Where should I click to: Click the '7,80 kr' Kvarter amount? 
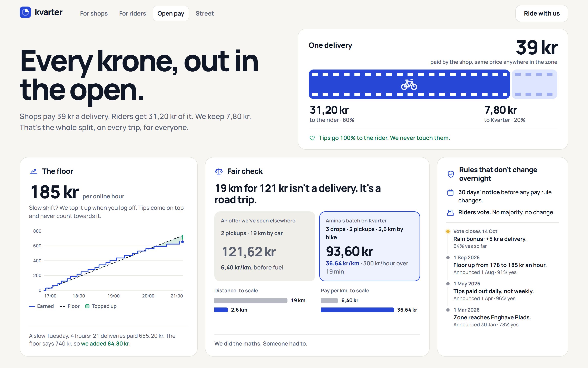tap(501, 110)
